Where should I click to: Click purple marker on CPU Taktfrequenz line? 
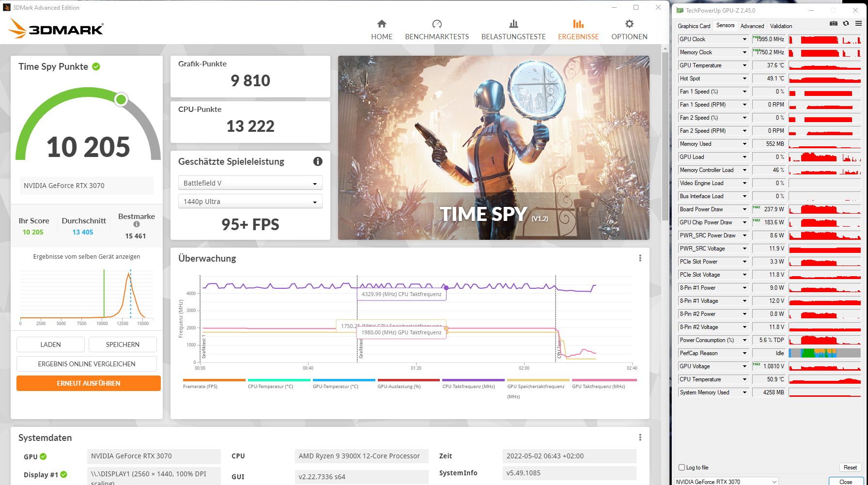pos(446,288)
